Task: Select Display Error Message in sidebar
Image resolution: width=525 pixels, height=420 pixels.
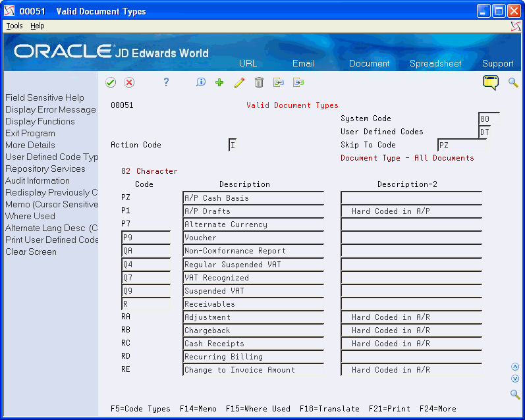Action: [x=51, y=109]
